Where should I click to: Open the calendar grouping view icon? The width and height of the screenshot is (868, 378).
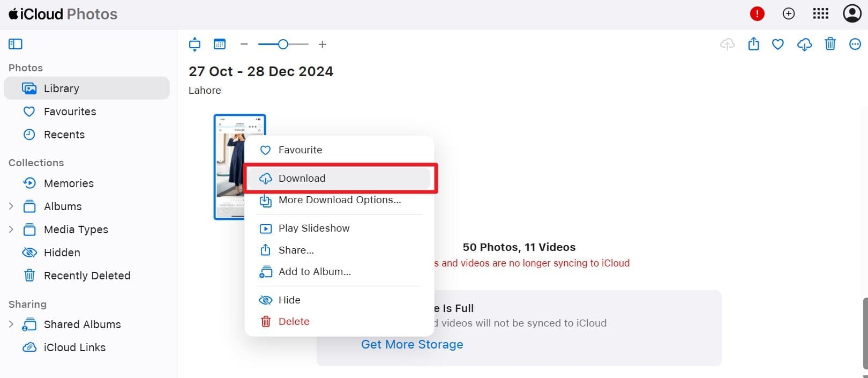pos(220,44)
